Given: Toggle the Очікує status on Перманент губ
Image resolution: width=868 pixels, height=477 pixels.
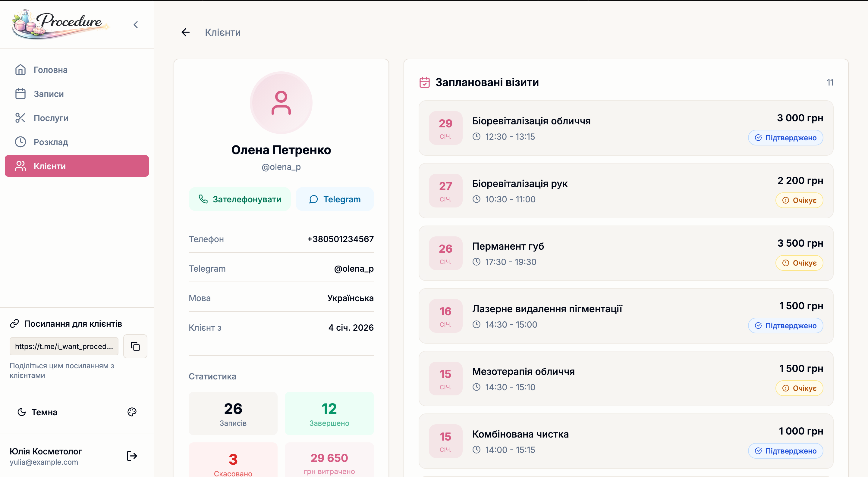Looking at the screenshot, I should (x=799, y=263).
